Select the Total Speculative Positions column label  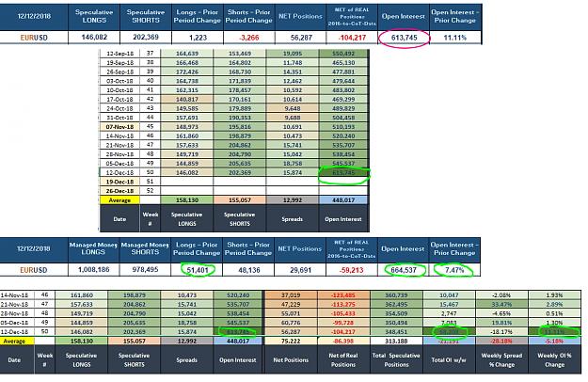(x=396, y=359)
